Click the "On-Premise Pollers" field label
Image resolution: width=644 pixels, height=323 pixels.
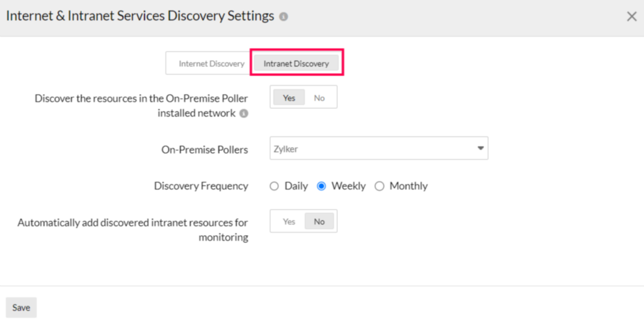[205, 150]
